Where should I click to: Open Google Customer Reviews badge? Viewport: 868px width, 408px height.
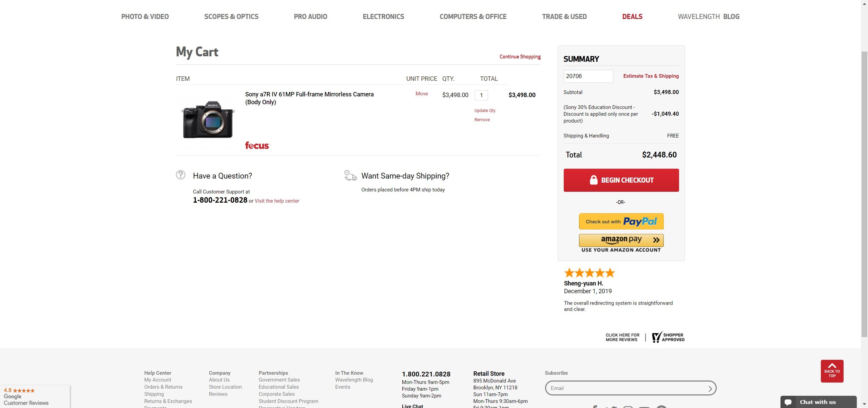[35, 396]
